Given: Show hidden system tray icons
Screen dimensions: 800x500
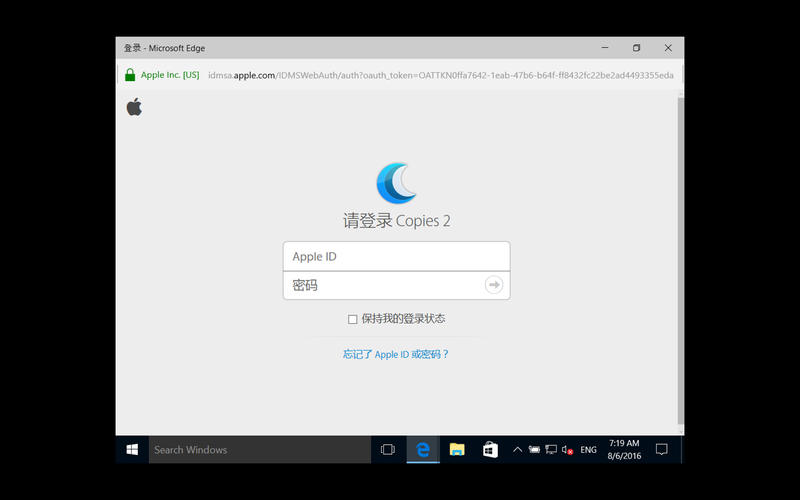Looking at the screenshot, I should coord(517,449).
